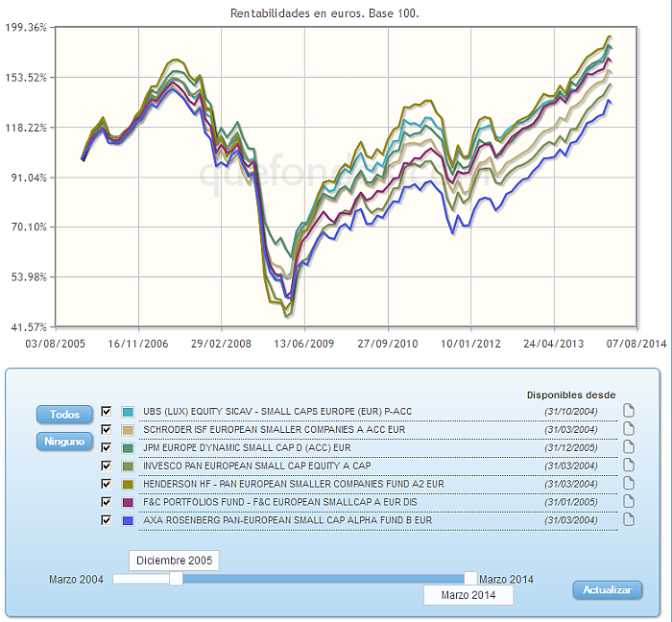This screenshot has height=622, width=672.
Task: Select AXA ROSENBERG PAN-EUROPEAN SMALL CAP name
Action: pos(288,520)
